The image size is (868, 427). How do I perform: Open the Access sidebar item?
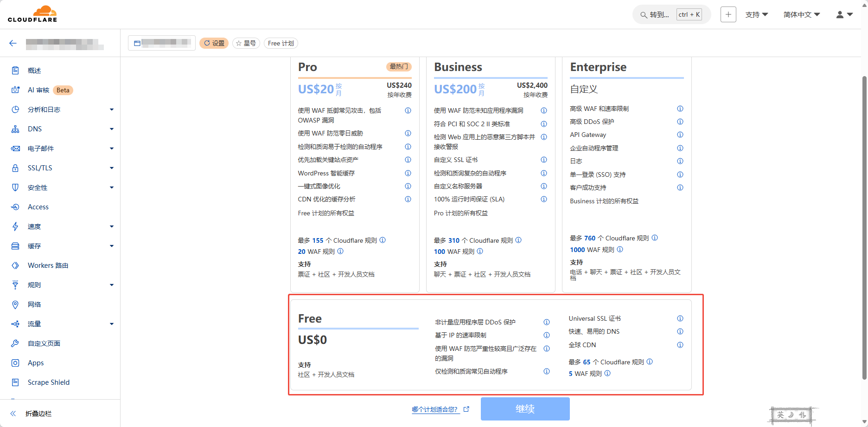(x=38, y=207)
